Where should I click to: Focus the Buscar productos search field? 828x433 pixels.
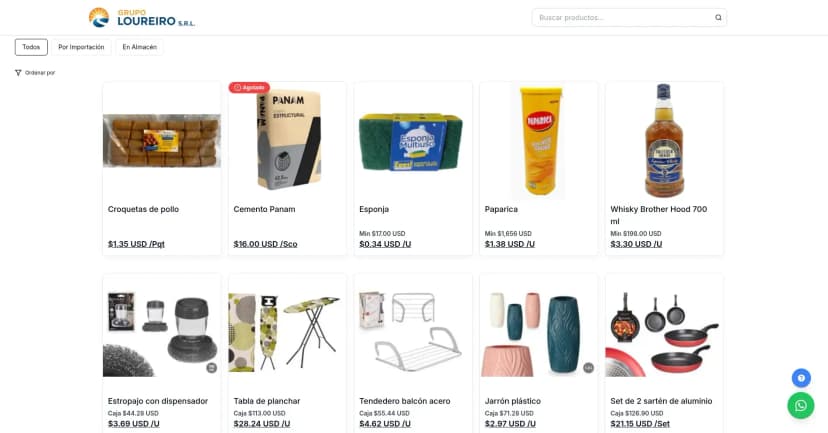tap(624, 17)
